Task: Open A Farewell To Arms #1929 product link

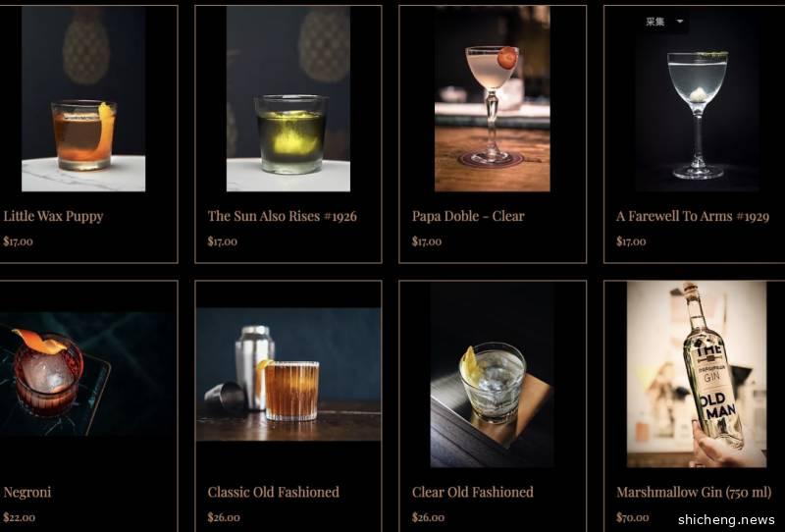Action: point(693,216)
